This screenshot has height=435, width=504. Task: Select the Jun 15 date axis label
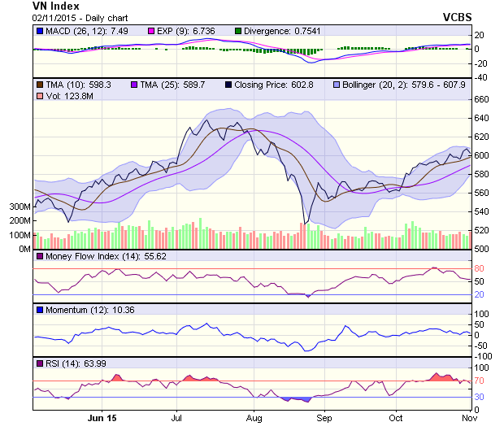click(x=102, y=418)
